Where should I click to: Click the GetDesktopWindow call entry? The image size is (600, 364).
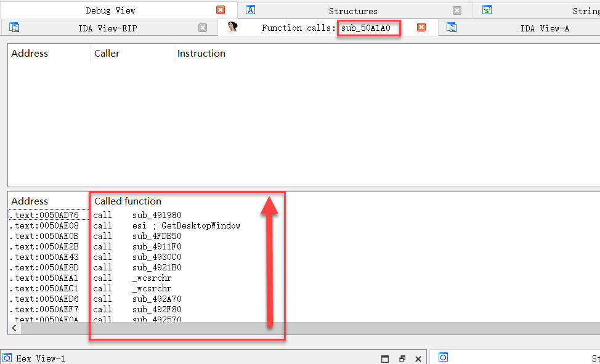pos(167,225)
